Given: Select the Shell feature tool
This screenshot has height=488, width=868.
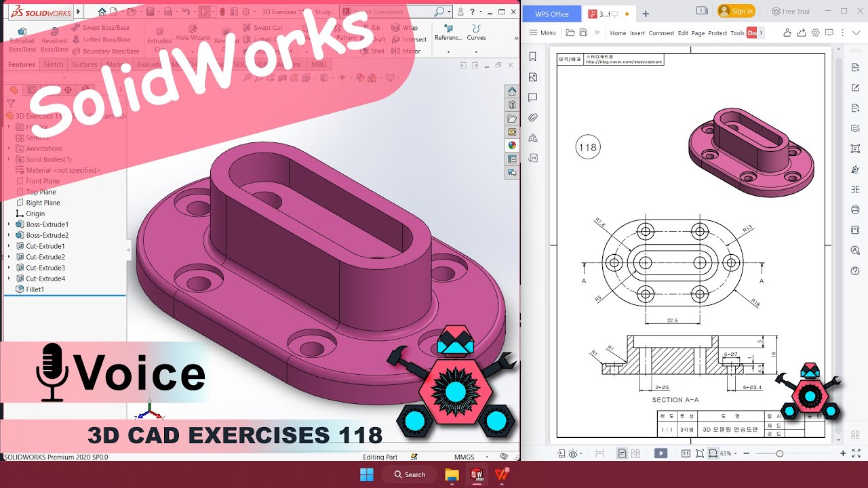Looking at the screenshot, I should 372,51.
